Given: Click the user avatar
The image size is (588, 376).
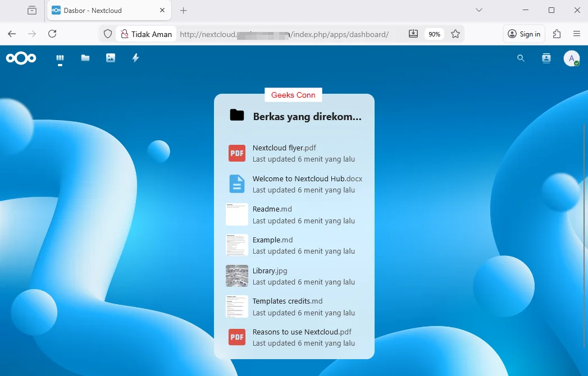Looking at the screenshot, I should pos(571,58).
